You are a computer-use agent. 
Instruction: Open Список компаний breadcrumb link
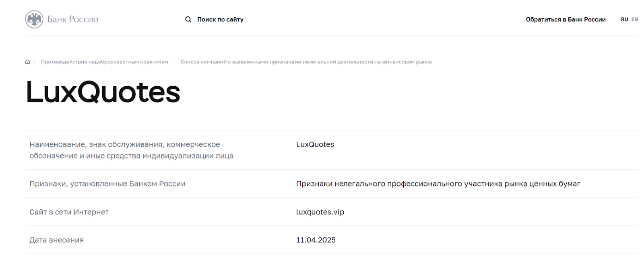(x=306, y=62)
